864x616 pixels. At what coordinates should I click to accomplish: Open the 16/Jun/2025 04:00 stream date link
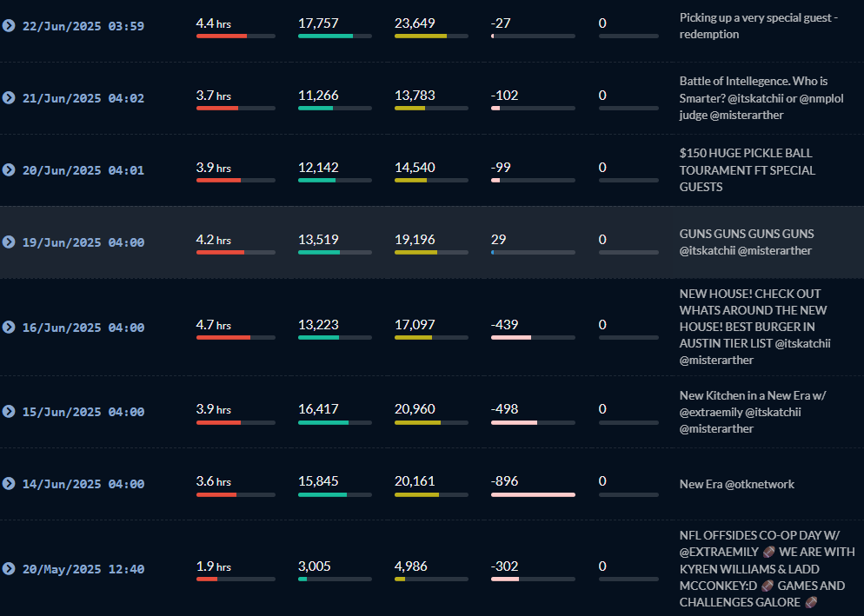point(83,328)
